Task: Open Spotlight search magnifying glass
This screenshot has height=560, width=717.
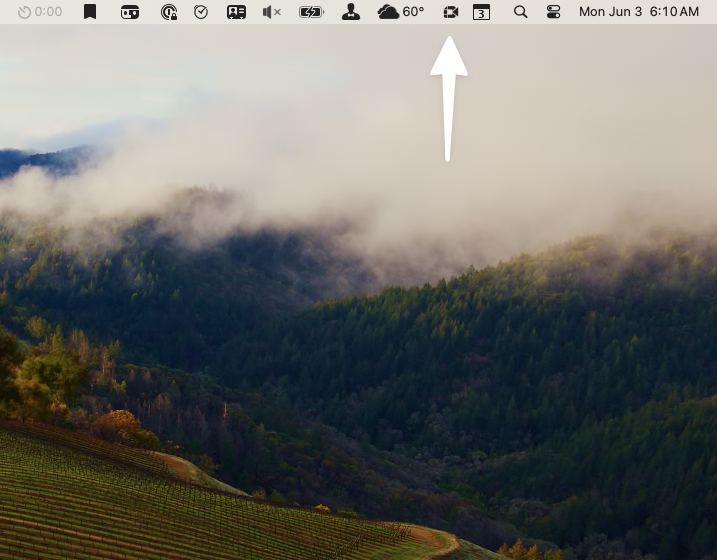Action: click(x=520, y=12)
